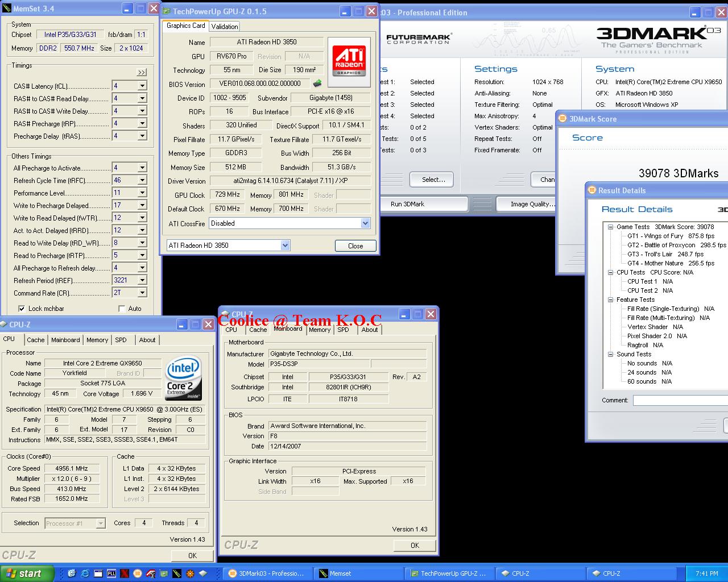Open the Refresh Cycle Time (tRFC) dropdown
Image resolution: width=728 pixels, height=582 pixels.
[x=142, y=180]
